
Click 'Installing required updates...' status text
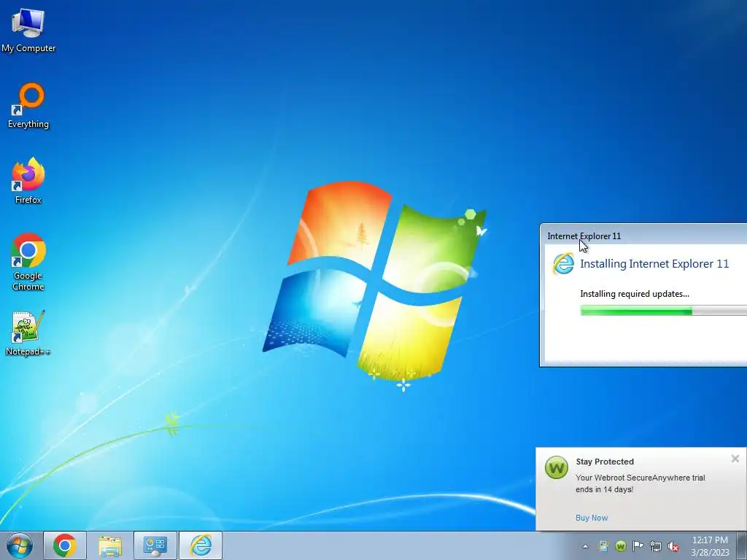[635, 294]
